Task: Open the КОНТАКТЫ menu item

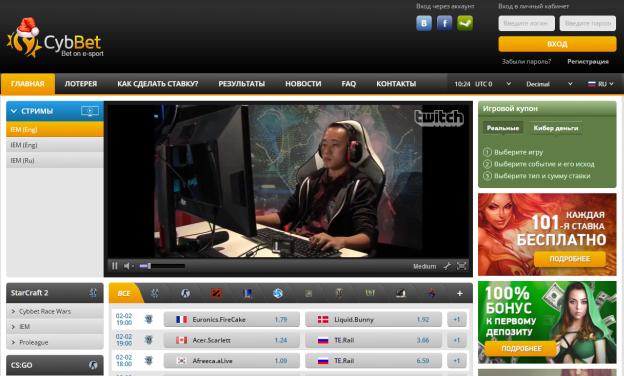Action: pos(396,84)
